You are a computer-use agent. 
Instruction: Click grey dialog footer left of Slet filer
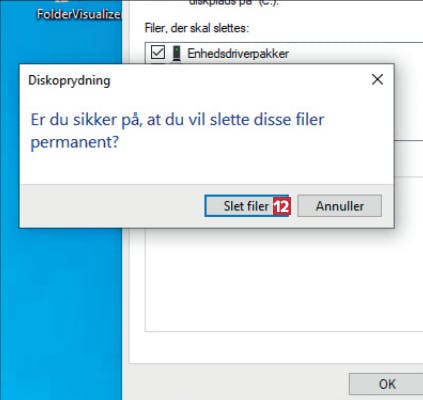click(x=112, y=206)
